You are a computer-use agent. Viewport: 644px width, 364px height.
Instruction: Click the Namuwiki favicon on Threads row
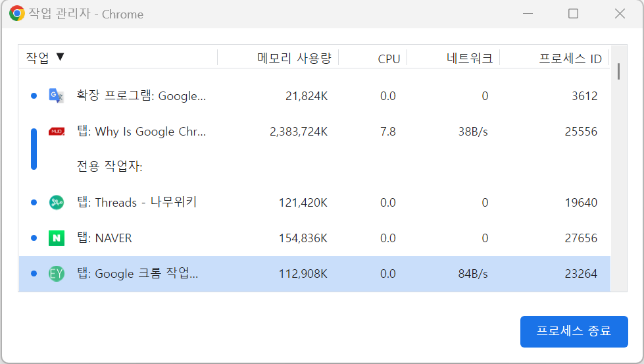point(57,202)
